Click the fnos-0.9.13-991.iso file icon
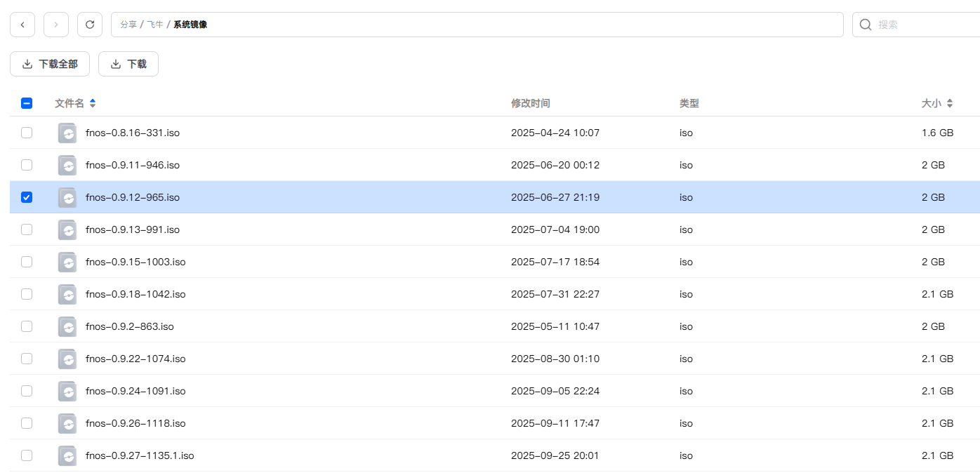 [x=67, y=229]
